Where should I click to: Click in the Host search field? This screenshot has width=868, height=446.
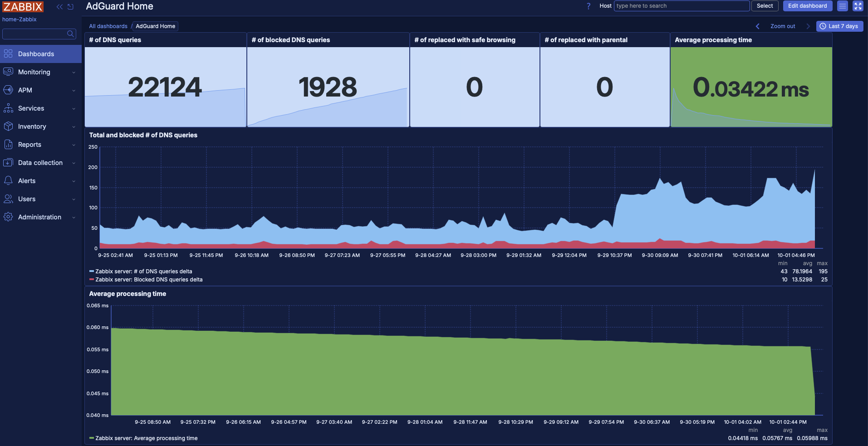click(682, 6)
